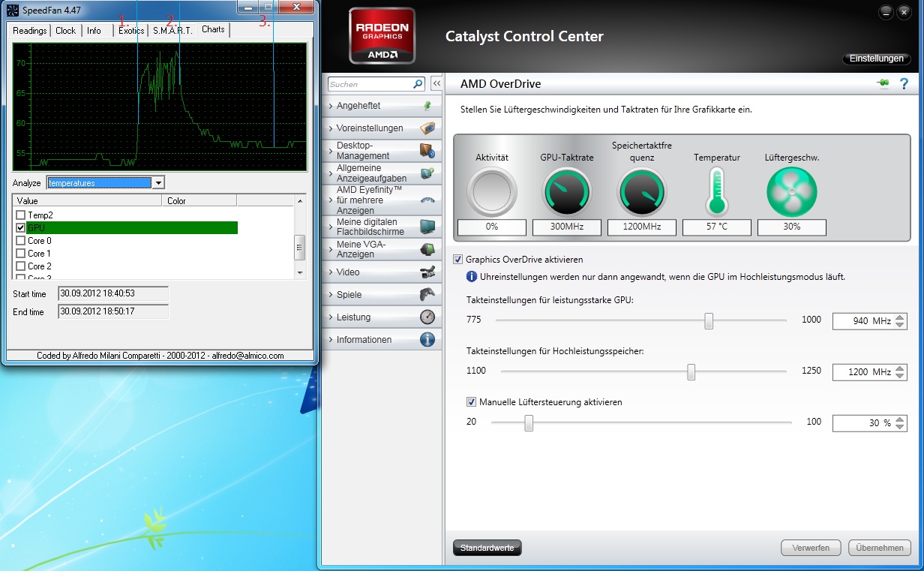Click the Verwerfen button
Screen dimensions: 924x571
(811, 548)
